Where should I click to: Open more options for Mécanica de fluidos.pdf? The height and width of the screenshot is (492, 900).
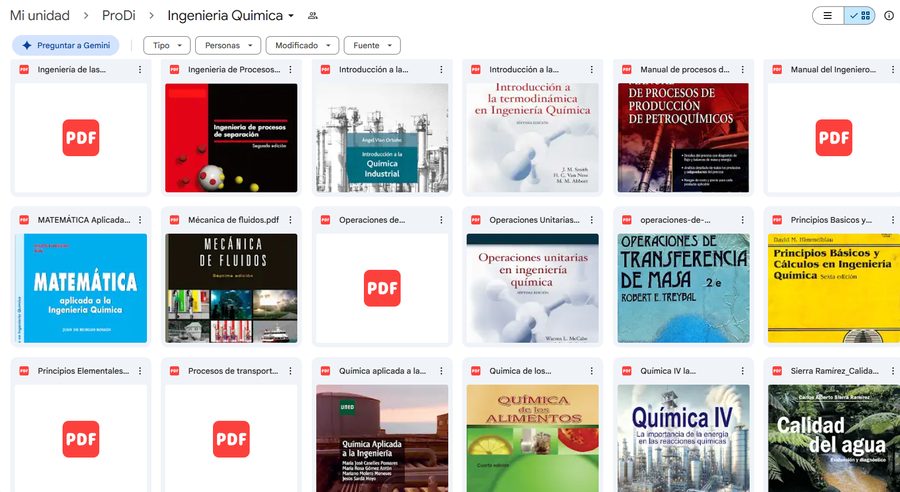click(290, 220)
